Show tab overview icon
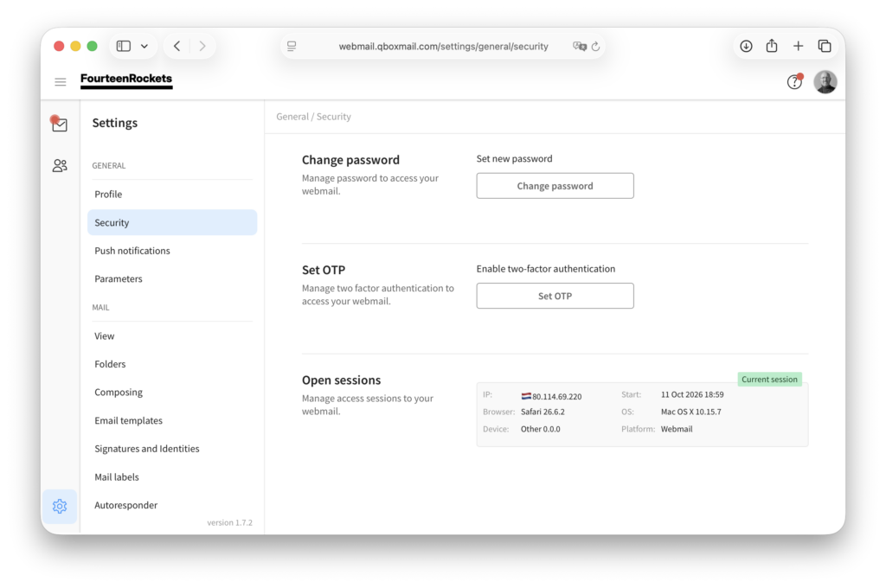This screenshot has width=886, height=588. [x=825, y=47]
